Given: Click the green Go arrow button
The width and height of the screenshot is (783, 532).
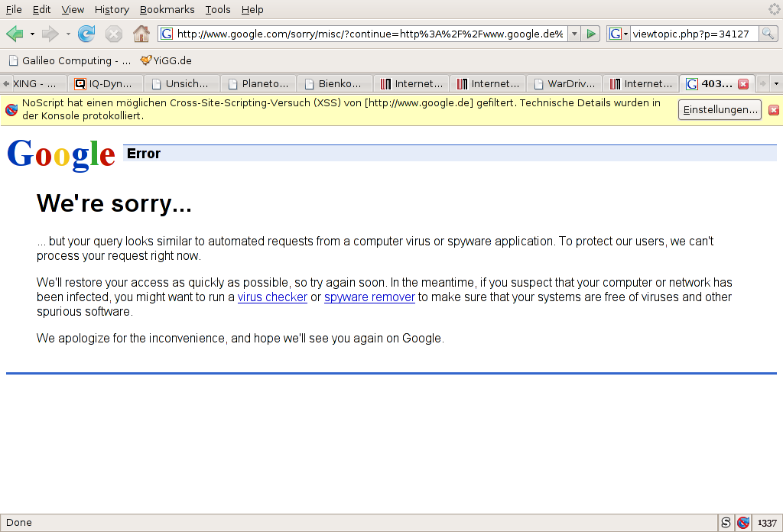Looking at the screenshot, I should point(591,34).
